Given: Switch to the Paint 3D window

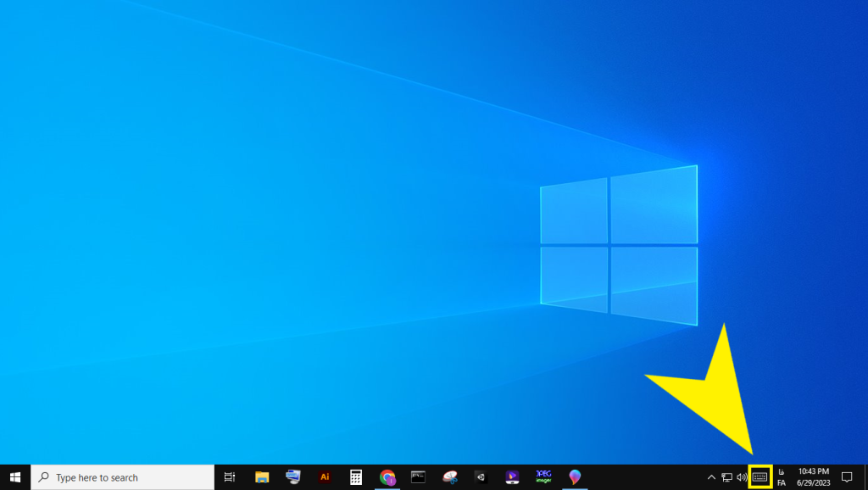Looking at the screenshot, I should pyautogui.click(x=575, y=477).
